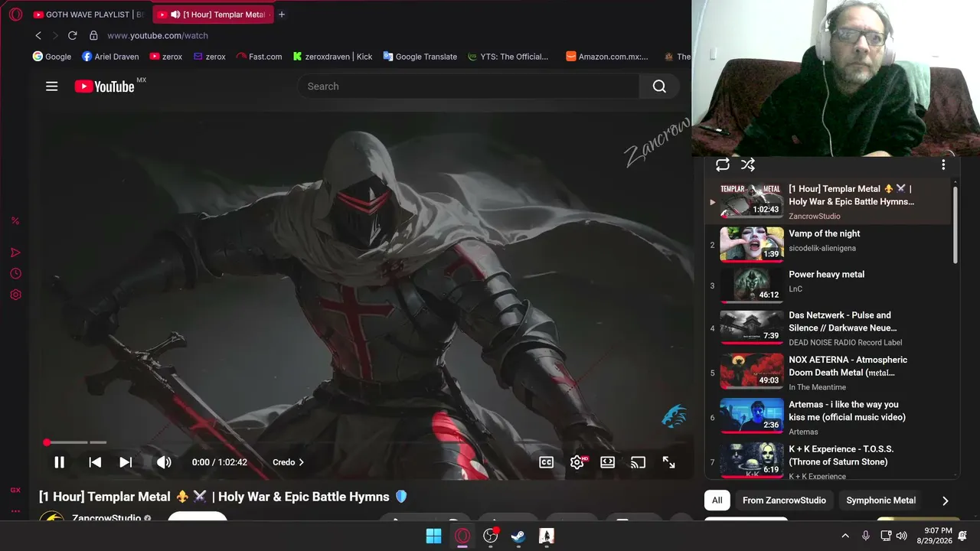This screenshot has width=980, height=551.
Task: Open the Google Translate bookmark
Action: [x=420, y=57]
